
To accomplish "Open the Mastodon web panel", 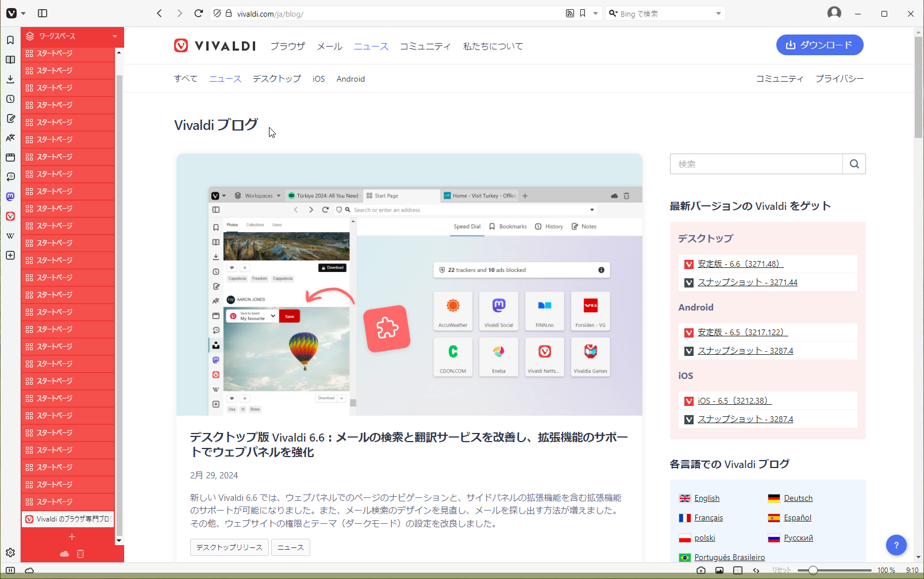I will click(x=10, y=196).
